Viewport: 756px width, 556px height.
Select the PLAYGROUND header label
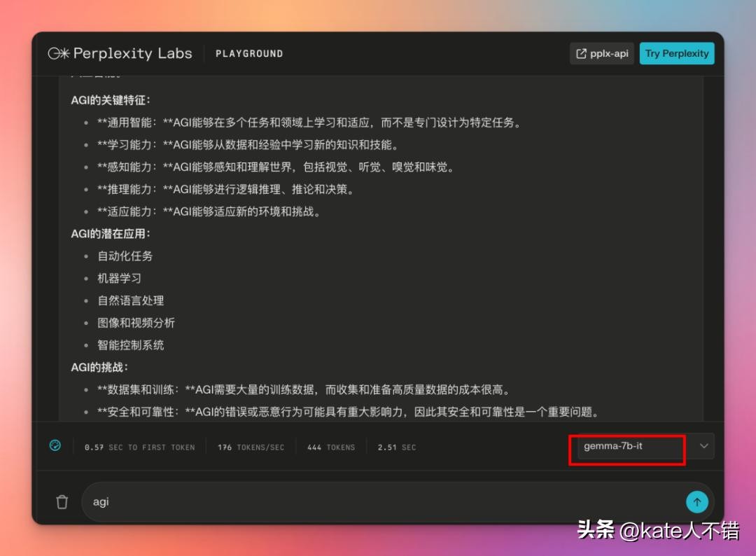[x=249, y=53]
